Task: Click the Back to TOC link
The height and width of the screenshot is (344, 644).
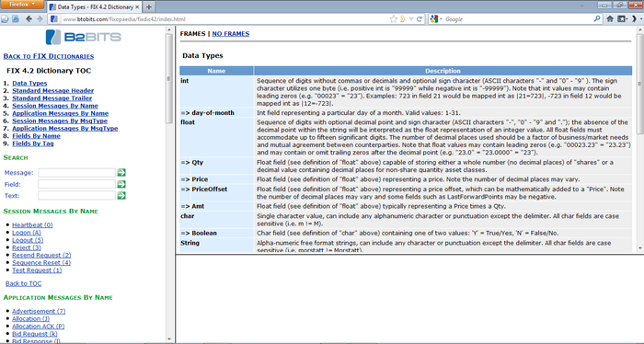Action: 23,283
